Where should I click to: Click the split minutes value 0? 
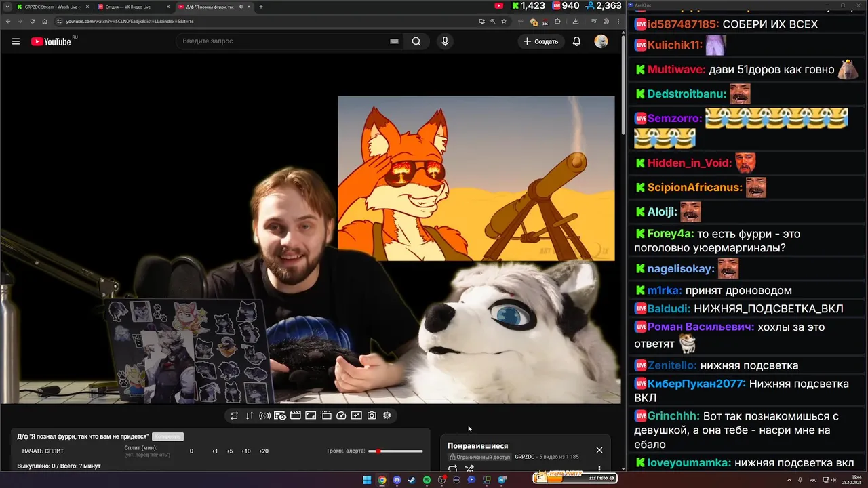click(x=191, y=451)
